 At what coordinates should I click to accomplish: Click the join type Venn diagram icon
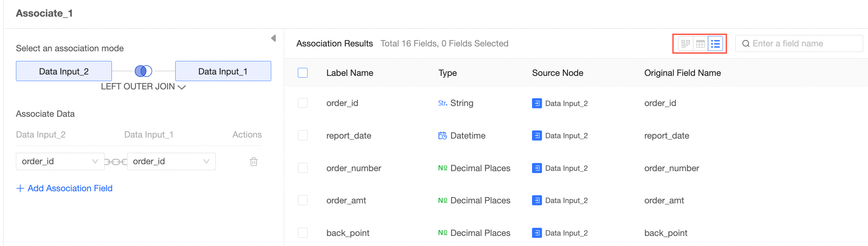(x=143, y=71)
